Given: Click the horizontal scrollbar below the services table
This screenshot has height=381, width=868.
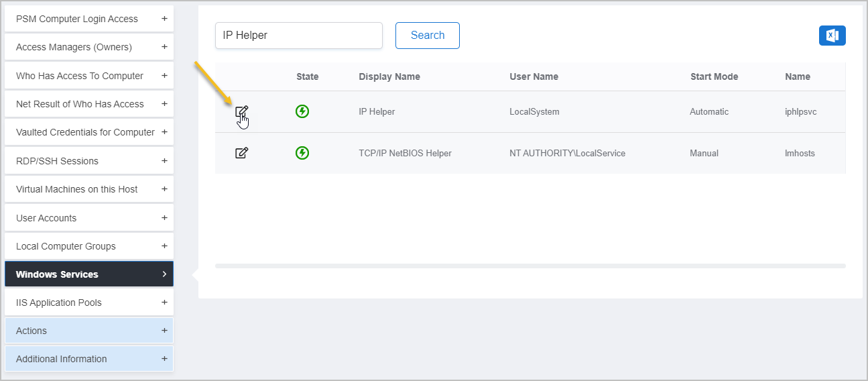Looking at the screenshot, I should [x=530, y=266].
